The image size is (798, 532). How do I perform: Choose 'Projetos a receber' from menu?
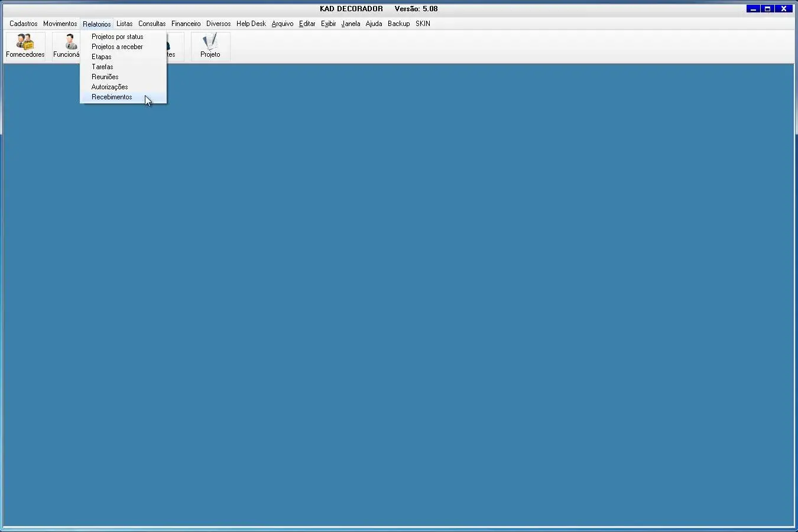pos(117,47)
